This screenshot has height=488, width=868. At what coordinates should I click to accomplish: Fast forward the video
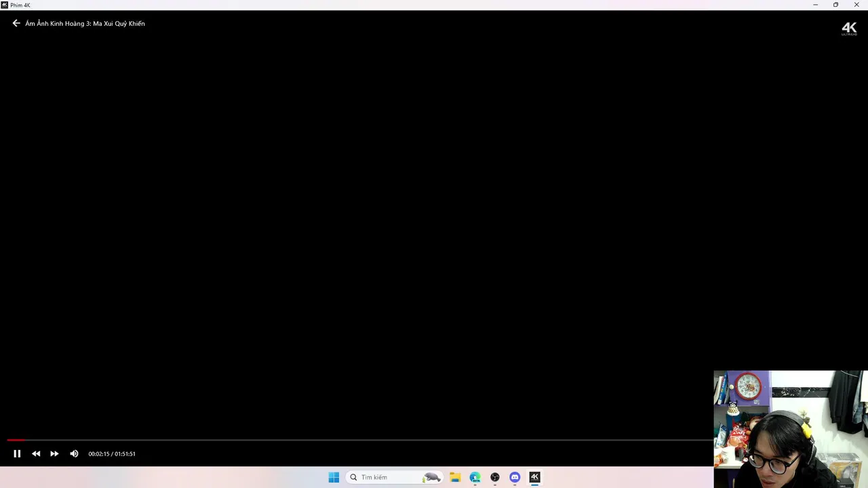(x=54, y=453)
